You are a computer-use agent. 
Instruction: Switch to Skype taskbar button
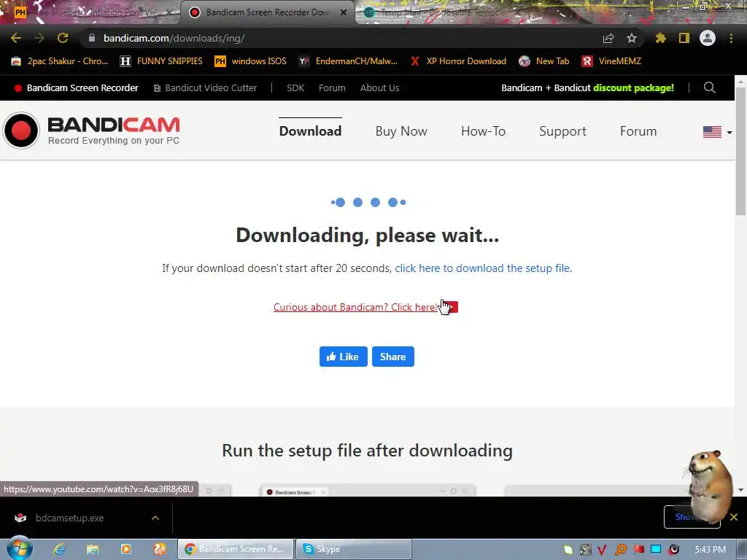point(354,549)
